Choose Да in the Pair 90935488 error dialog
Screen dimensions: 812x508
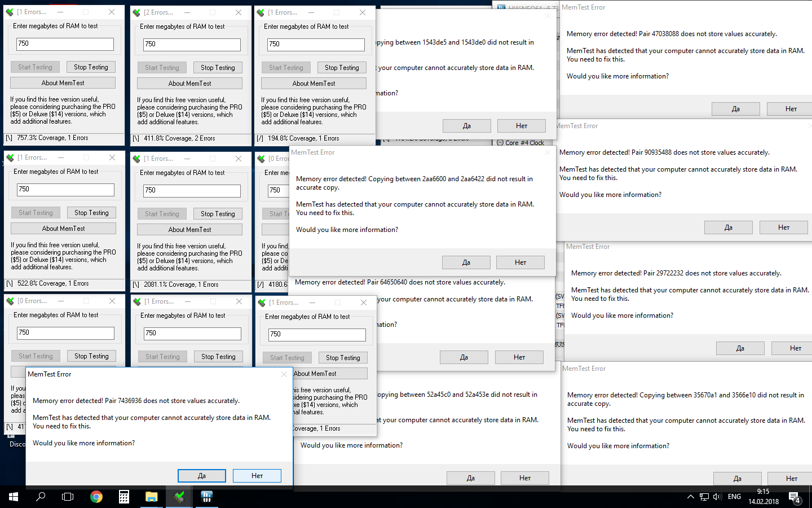click(729, 227)
